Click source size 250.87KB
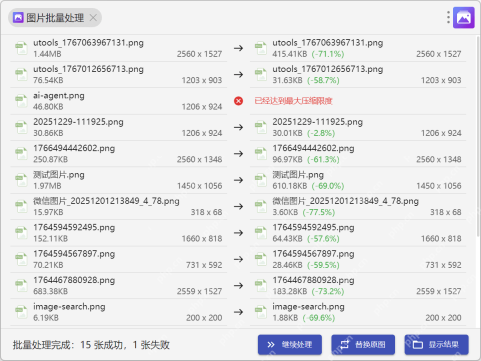 (50, 159)
